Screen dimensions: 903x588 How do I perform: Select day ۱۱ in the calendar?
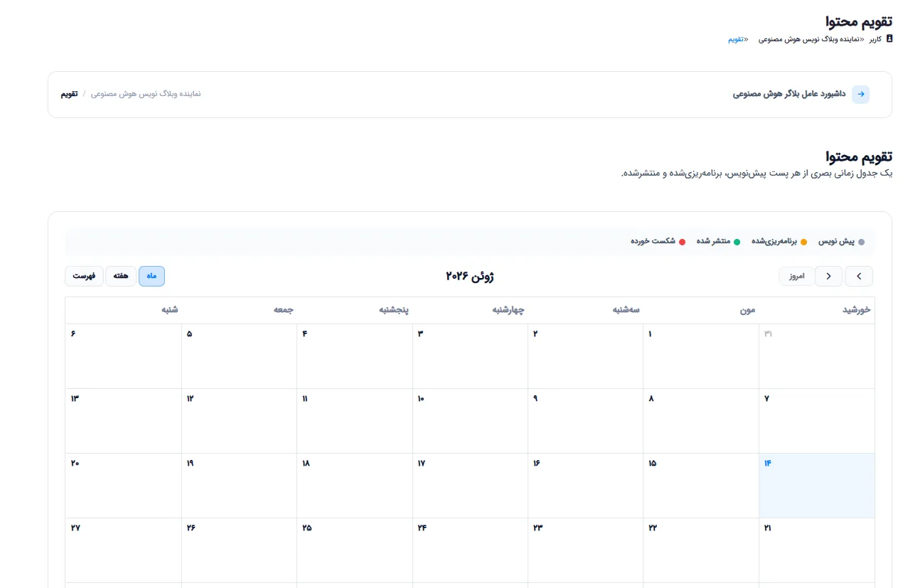click(354, 421)
